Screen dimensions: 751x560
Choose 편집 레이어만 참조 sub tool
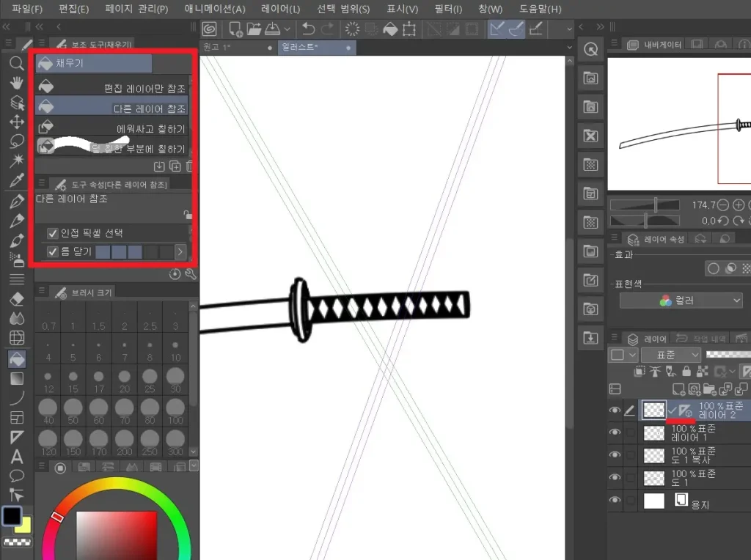click(x=112, y=88)
